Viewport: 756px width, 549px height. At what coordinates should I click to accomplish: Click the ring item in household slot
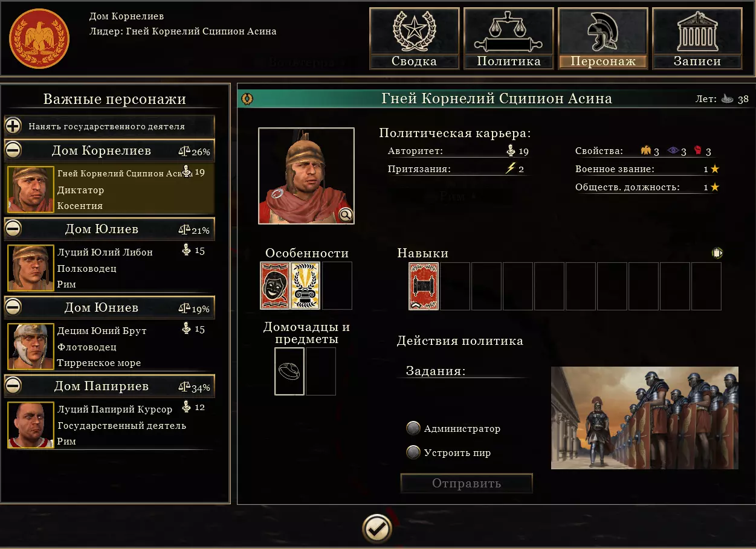(x=289, y=371)
